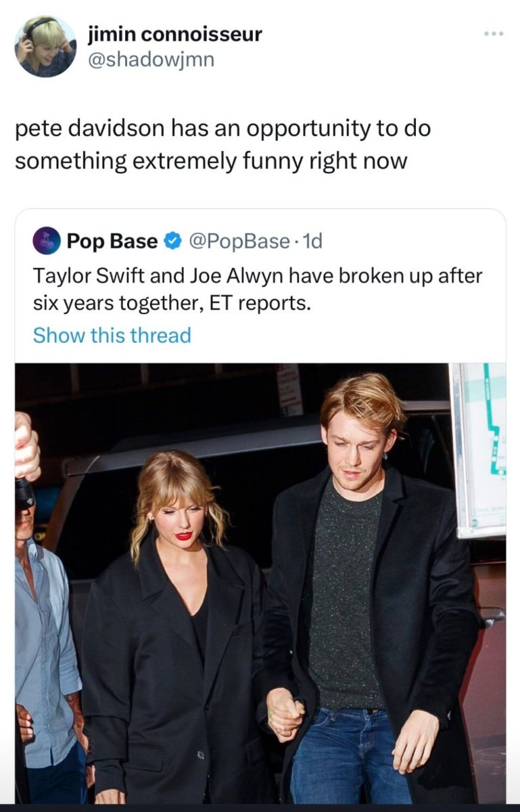Expand "Show this thread"
The width and height of the screenshot is (520, 812).
point(112,335)
